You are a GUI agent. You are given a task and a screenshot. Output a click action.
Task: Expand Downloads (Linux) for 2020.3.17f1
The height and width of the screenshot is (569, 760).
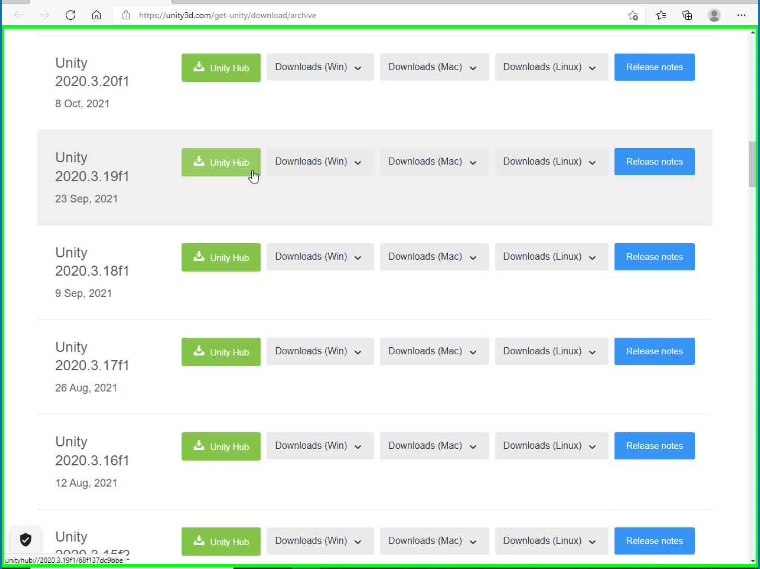[551, 351]
